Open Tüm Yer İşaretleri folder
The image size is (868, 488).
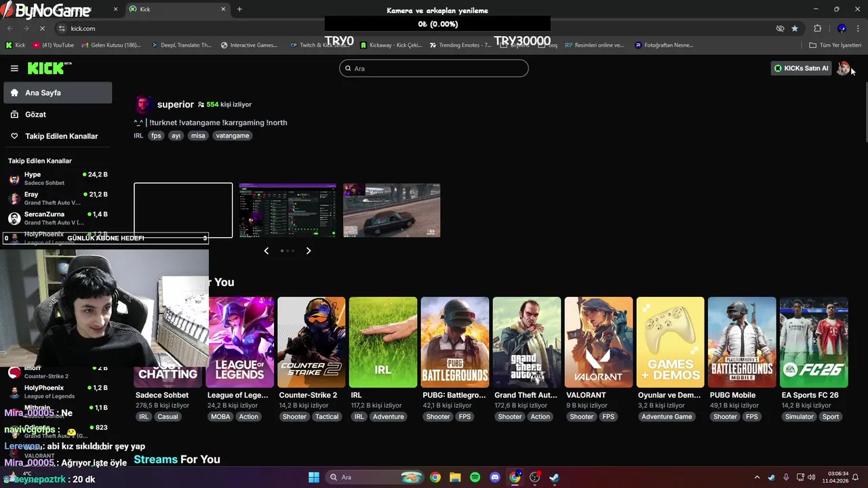coord(835,45)
